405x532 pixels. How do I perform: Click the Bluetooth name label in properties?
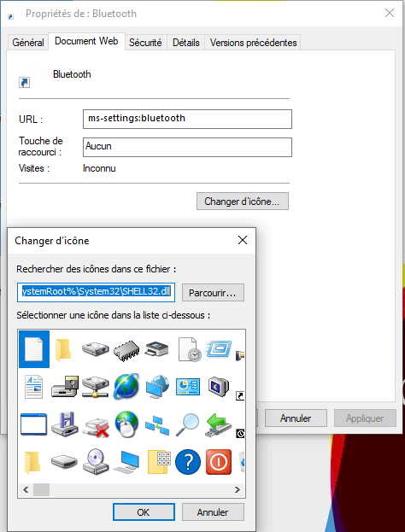[x=72, y=74]
